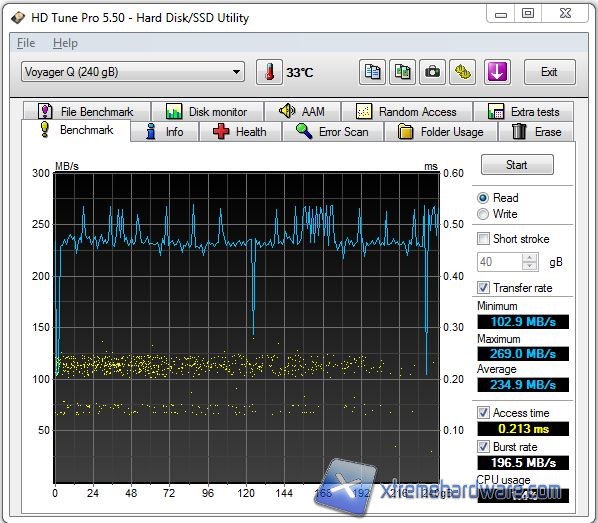Expand the Voyager Q drive dropdown
Viewport: 598px width, 523px height.
coord(133,72)
